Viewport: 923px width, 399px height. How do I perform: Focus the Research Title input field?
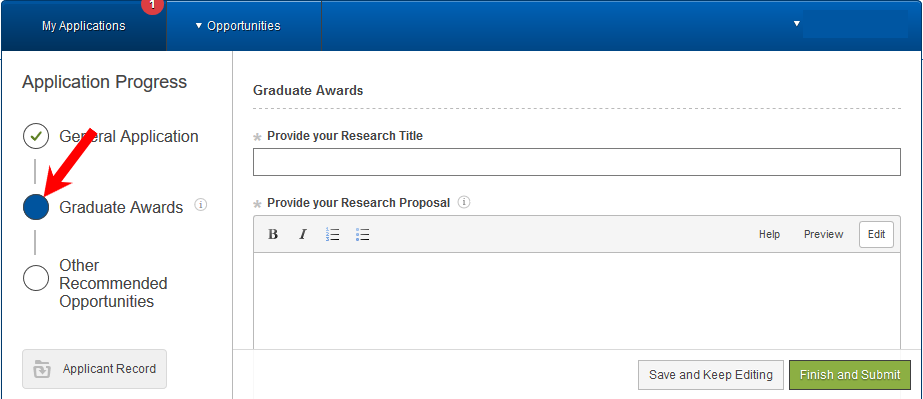tap(577, 162)
